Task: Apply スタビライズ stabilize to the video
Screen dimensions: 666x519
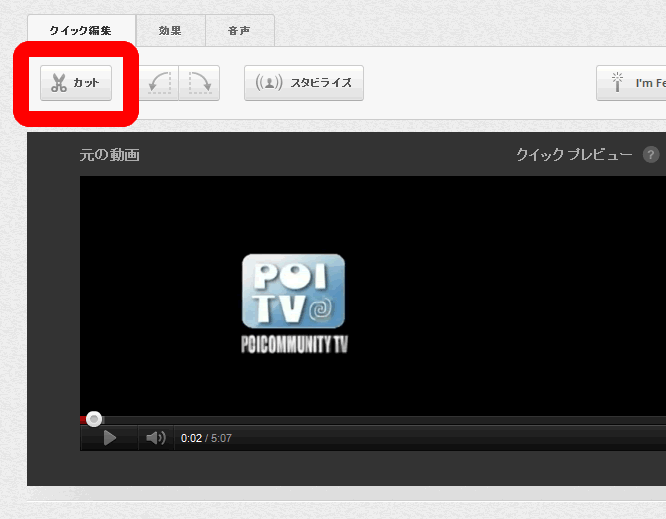Action: click(x=304, y=83)
